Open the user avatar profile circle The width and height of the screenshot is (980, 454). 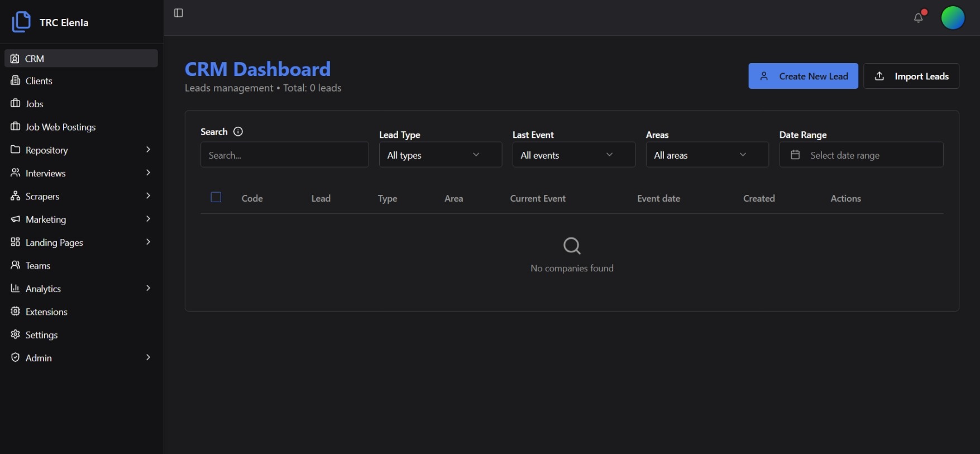953,18
